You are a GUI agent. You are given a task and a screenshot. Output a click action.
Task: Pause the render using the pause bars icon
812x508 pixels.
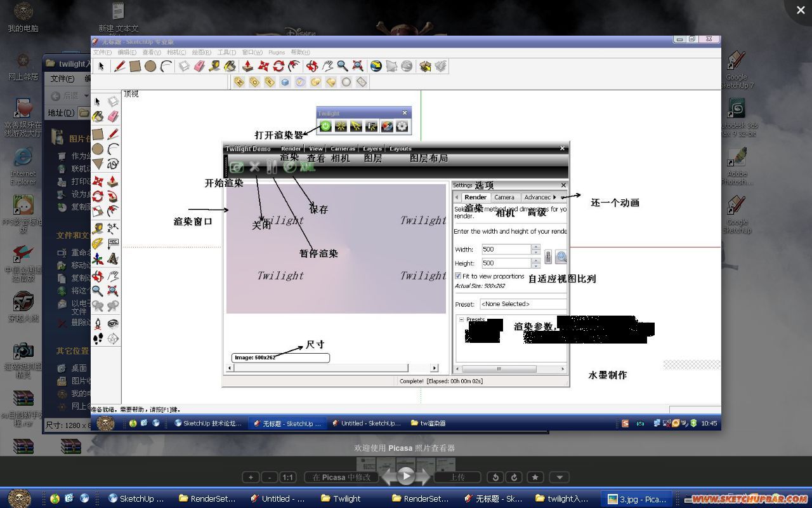point(272,167)
